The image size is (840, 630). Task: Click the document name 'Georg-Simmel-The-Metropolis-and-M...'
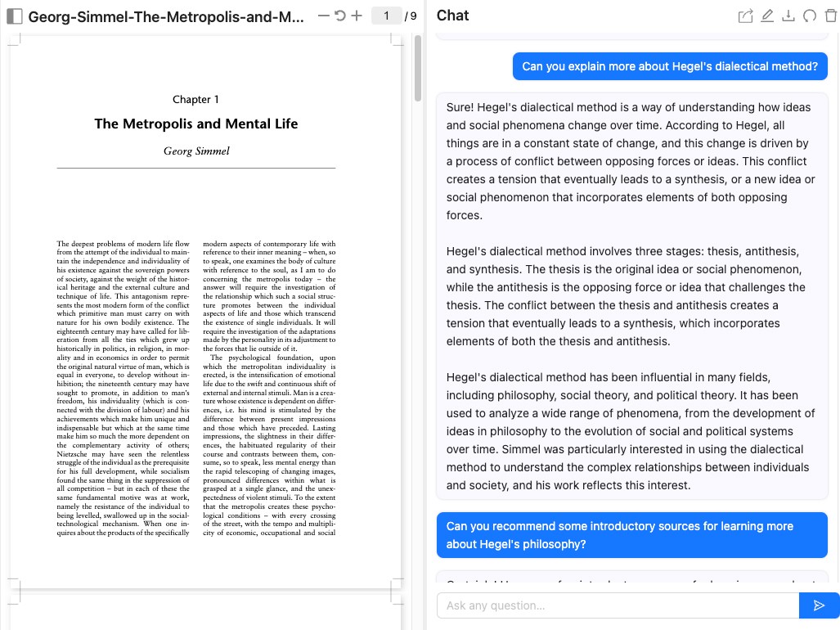tap(166, 17)
